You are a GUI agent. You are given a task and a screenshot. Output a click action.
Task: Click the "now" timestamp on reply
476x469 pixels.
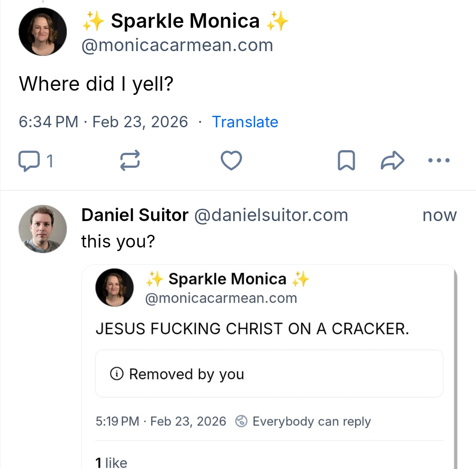coord(439,215)
